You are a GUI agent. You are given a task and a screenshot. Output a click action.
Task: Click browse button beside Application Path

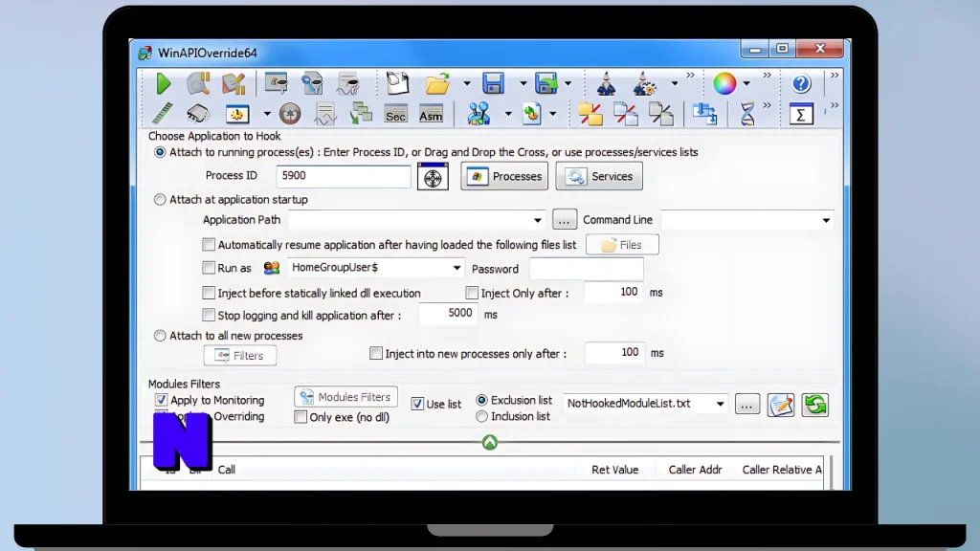(x=565, y=220)
